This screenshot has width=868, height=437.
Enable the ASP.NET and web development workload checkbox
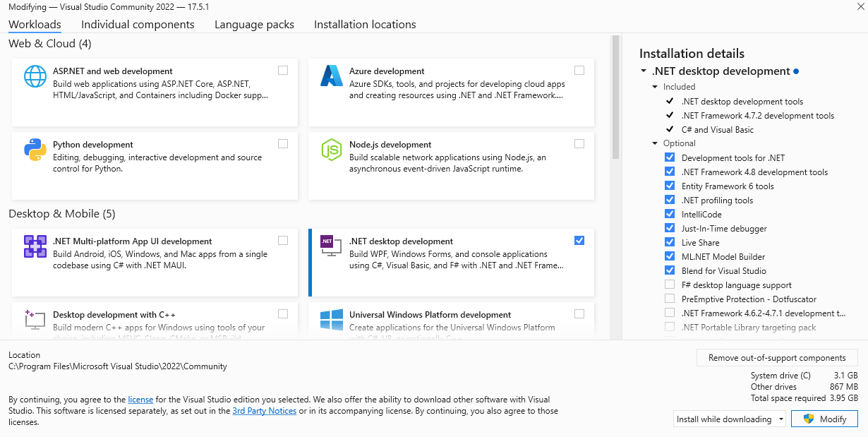[283, 71]
